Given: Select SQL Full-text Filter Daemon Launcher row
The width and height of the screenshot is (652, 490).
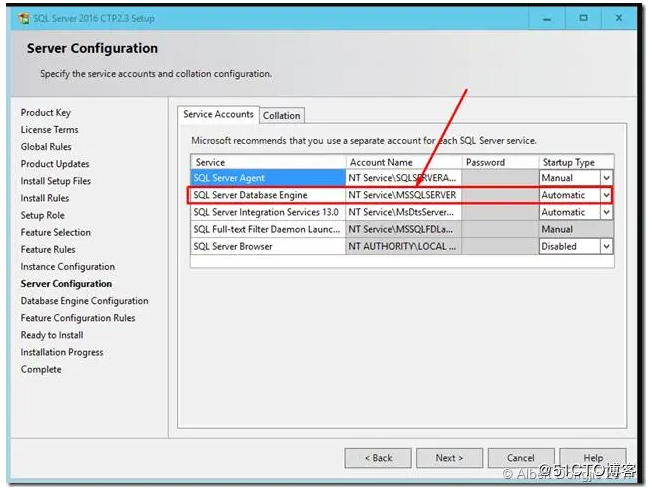Looking at the screenshot, I should click(x=268, y=229).
